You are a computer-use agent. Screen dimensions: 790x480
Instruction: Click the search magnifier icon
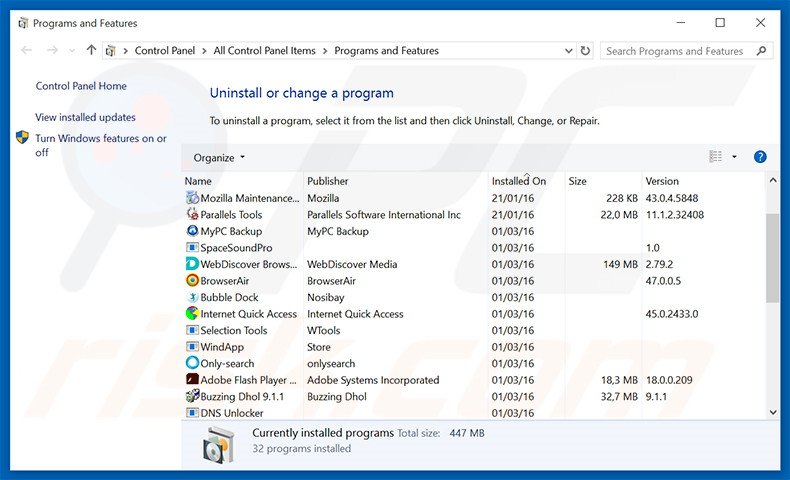(761, 51)
